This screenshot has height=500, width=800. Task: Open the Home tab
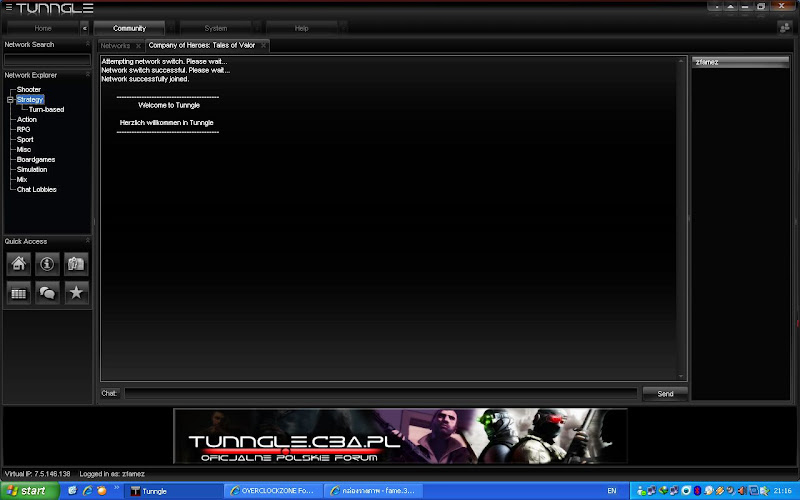point(43,28)
